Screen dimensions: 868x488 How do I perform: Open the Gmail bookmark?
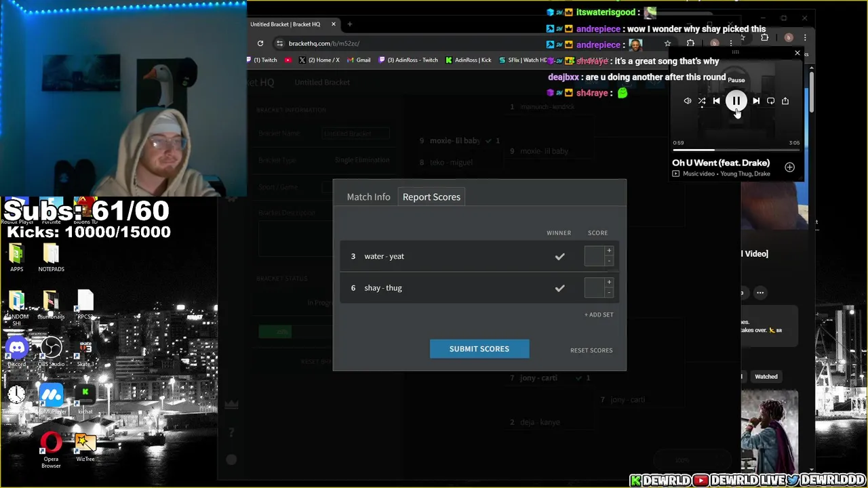pos(359,60)
